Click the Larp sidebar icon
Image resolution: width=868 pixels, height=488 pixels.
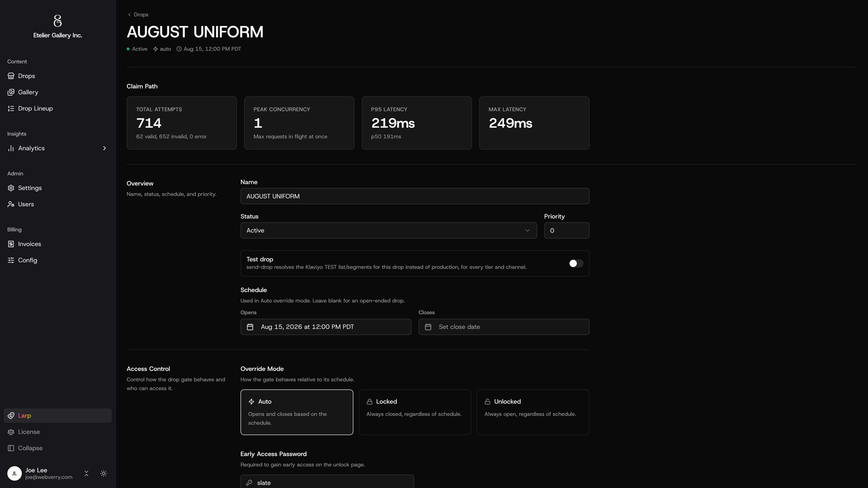coord(11,416)
